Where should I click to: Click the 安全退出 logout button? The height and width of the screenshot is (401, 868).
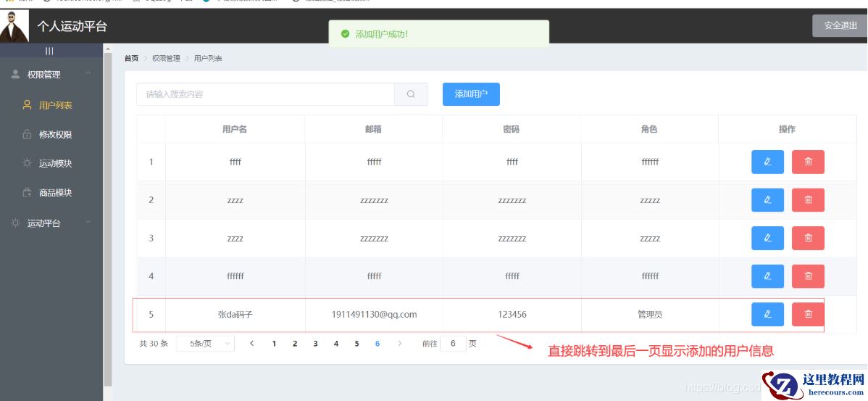click(840, 25)
